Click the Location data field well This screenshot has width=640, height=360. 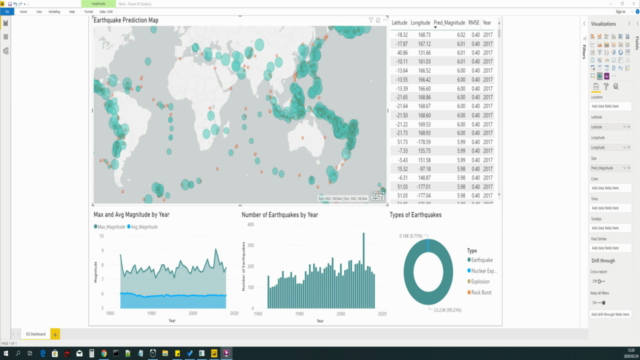tap(610, 106)
